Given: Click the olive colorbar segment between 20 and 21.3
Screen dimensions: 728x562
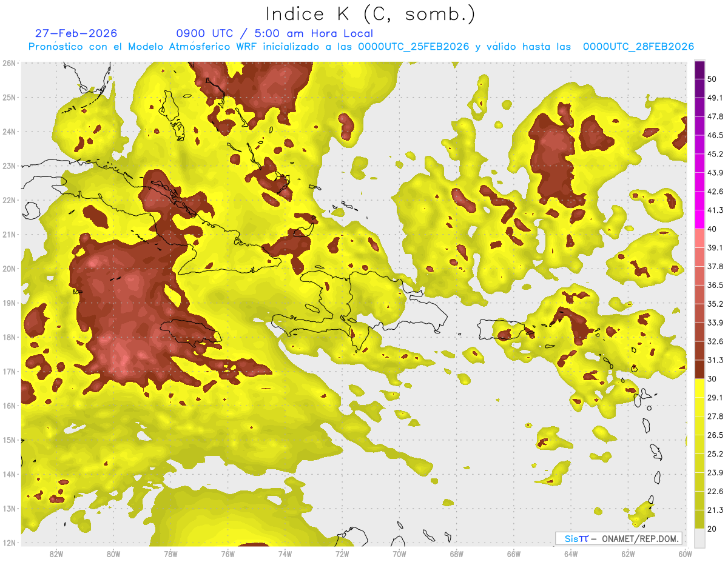Looking at the screenshot, I should pyautogui.click(x=699, y=519).
